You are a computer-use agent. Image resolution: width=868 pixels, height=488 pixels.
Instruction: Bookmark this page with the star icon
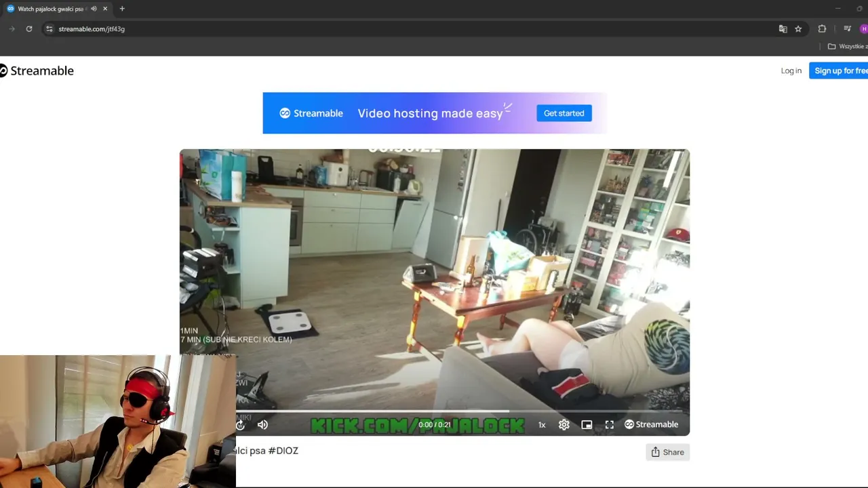[798, 29]
